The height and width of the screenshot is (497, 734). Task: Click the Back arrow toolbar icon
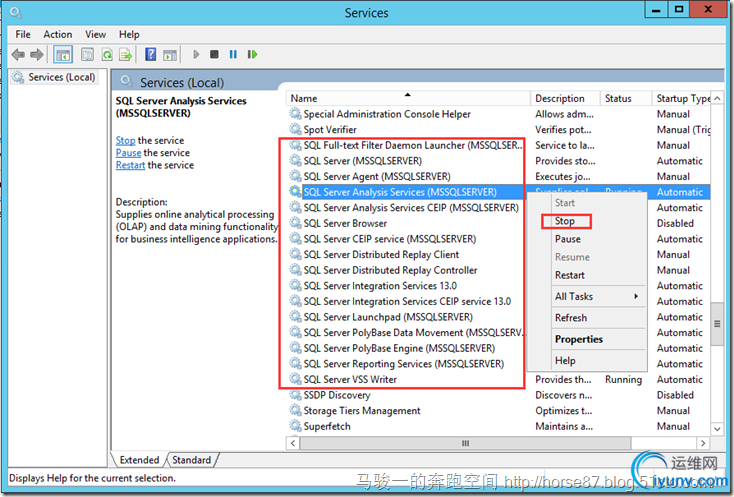click(18, 55)
